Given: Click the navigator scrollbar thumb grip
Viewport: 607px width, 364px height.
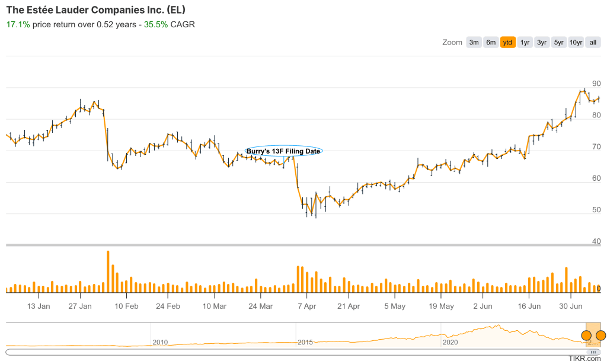Looking at the screenshot, I should (593, 352).
